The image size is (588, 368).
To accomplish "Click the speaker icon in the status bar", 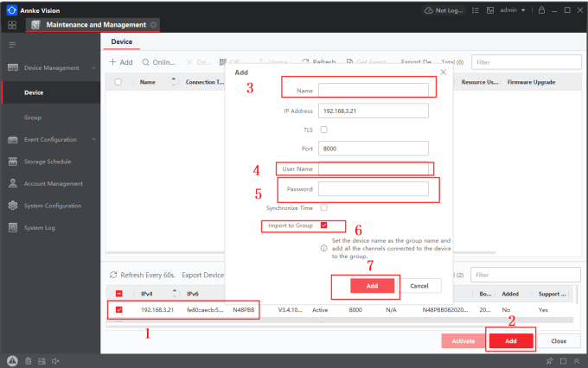I will [55, 360].
